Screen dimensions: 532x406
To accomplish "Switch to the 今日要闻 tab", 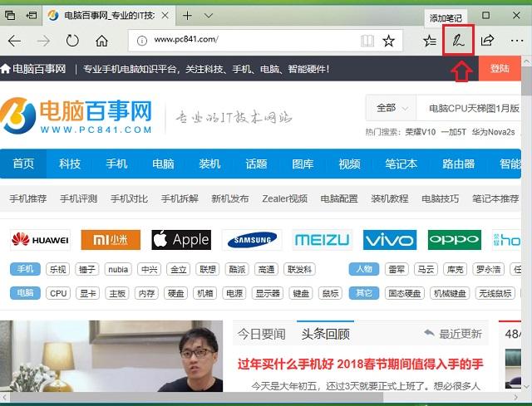I will (261, 334).
